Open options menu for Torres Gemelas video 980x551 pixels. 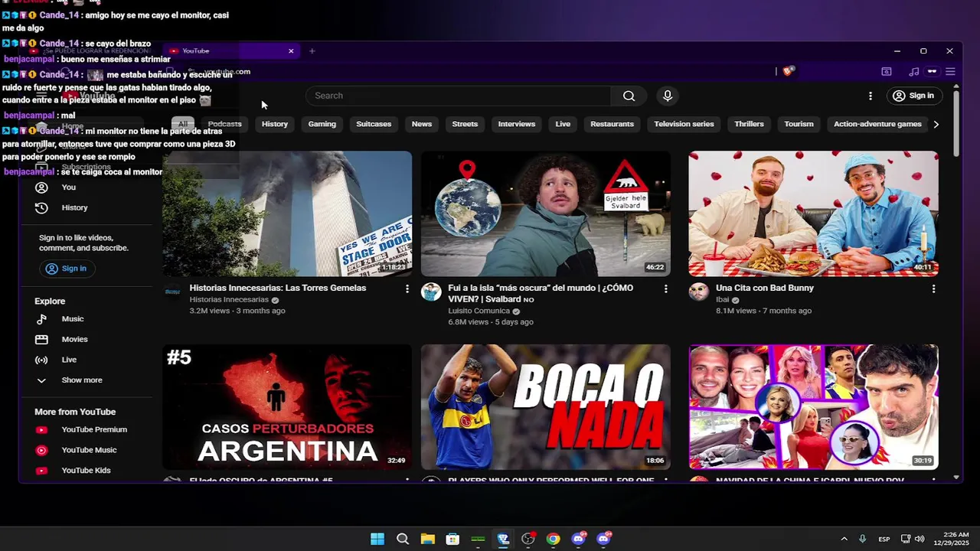click(x=407, y=289)
